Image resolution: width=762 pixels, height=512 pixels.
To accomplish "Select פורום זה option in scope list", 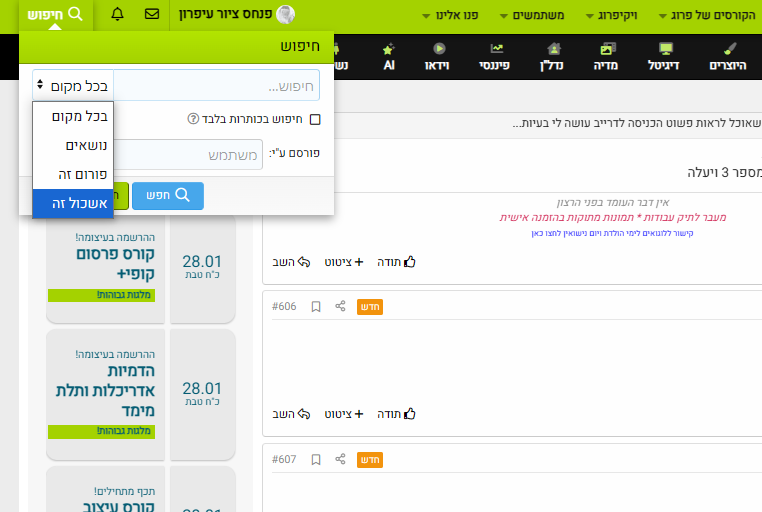I will click(73, 174).
